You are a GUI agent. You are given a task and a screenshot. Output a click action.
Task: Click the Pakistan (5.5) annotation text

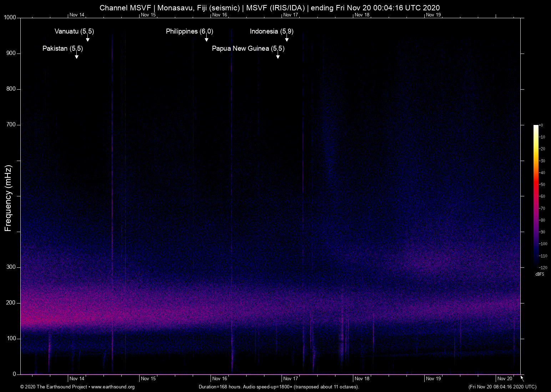(62, 49)
